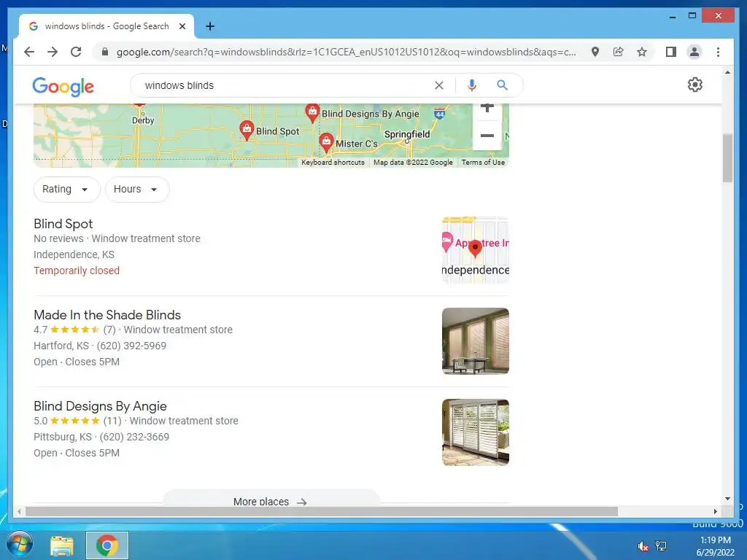
Task: Open Made In the Shade Blinds listing
Action: click(x=107, y=315)
